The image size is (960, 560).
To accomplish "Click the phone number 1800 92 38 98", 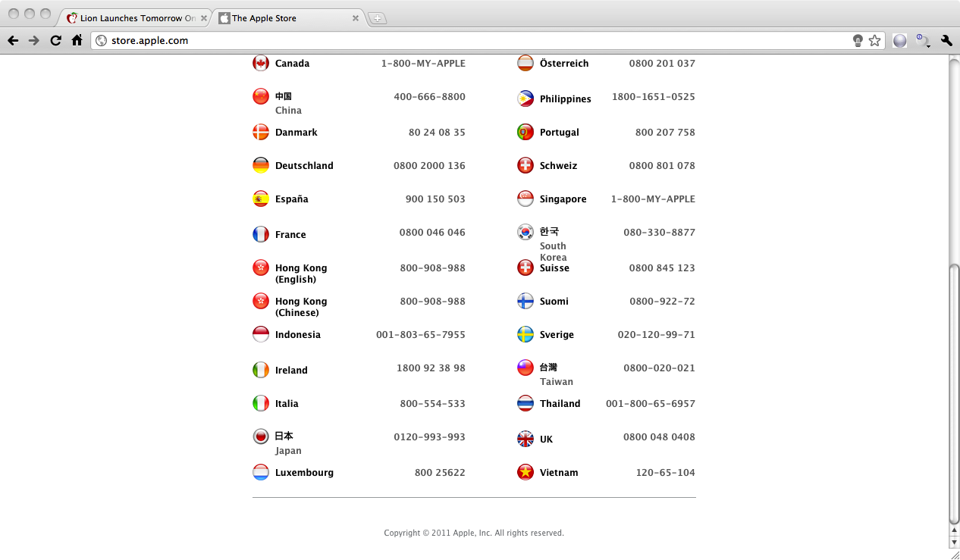I will 431,368.
